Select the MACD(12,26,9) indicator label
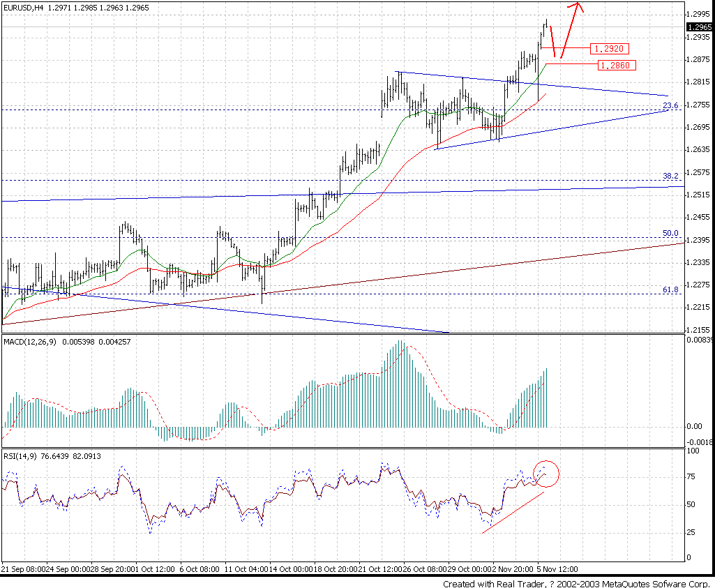The height and width of the screenshot is (588, 715). pyautogui.click(x=30, y=342)
